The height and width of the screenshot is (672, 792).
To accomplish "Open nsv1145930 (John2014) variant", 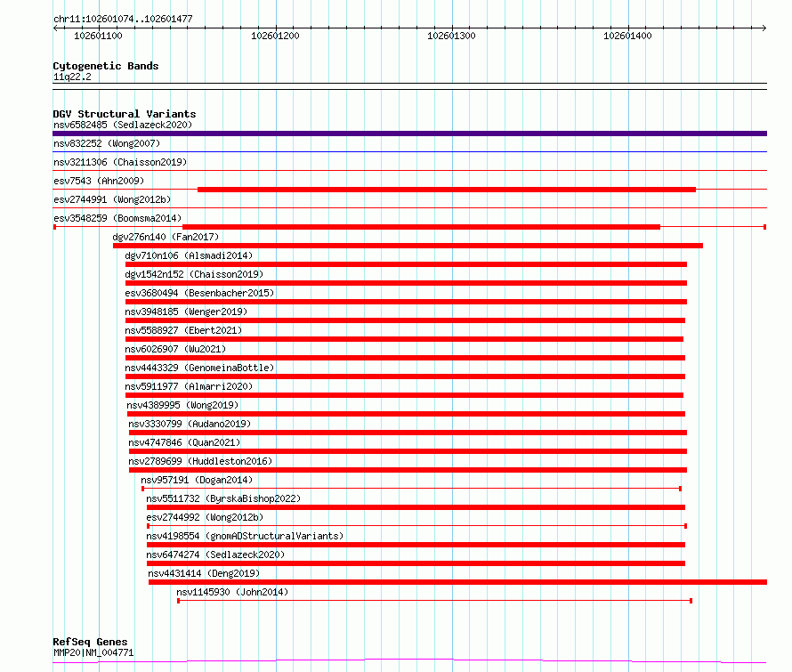I will 232,592.
